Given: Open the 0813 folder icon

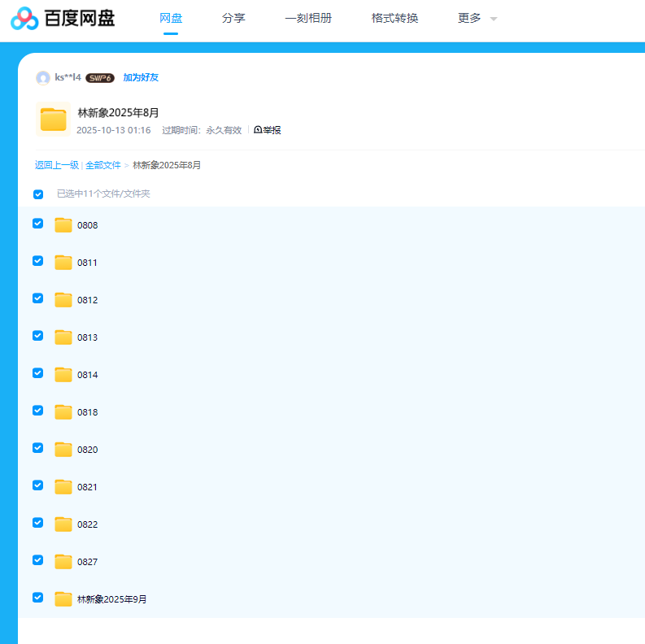Looking at the screenshot, I should [x=63, y=337].
